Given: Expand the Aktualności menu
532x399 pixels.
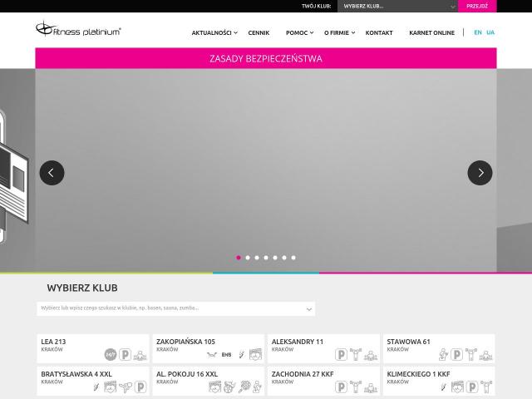Looking at the screenshot, I should pos(214,32).
